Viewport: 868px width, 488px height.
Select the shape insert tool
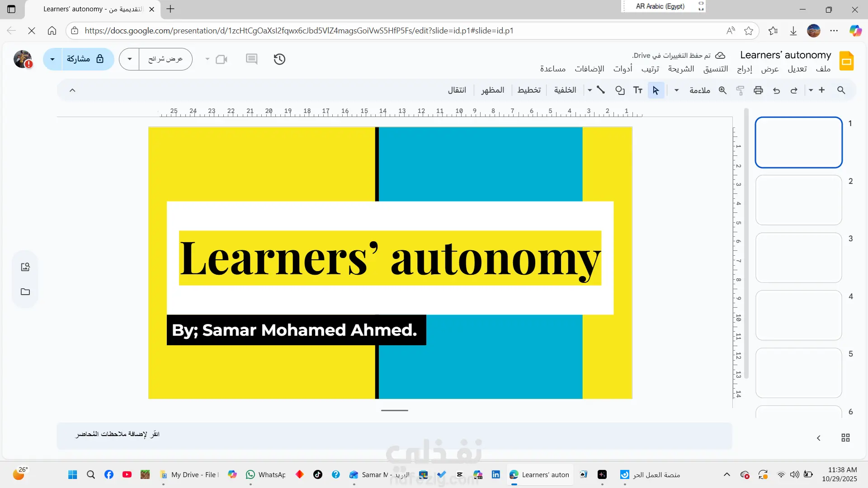(x=620, y=90)
